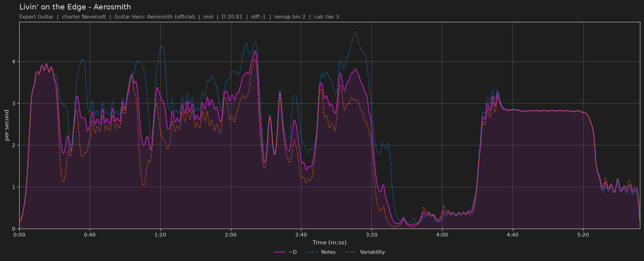Click the y-axis tick label "1"
Screen dimensions: 644x261
click(14, 187)
